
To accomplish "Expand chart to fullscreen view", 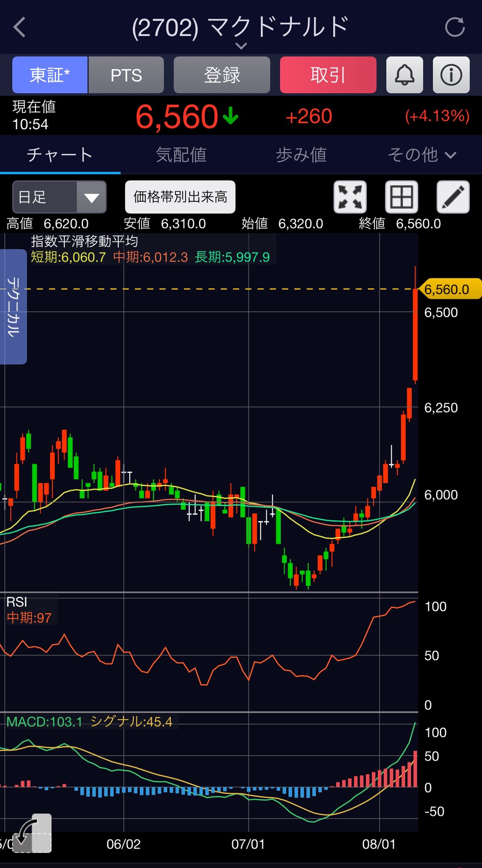I will pyautogui.click(x=350, y=197).
